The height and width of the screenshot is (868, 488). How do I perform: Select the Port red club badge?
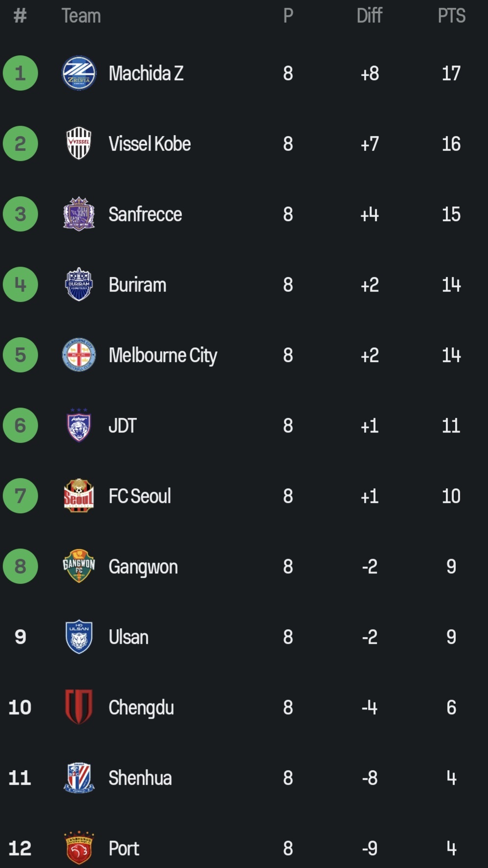79,848
